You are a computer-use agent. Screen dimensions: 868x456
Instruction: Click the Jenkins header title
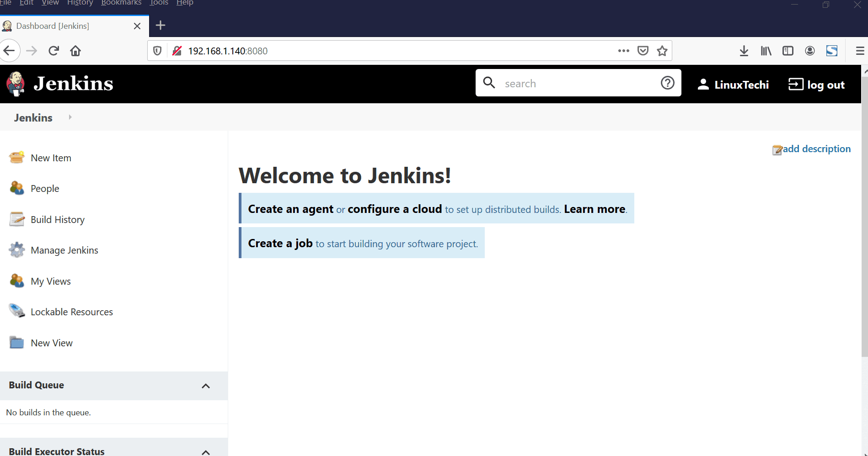73,84
